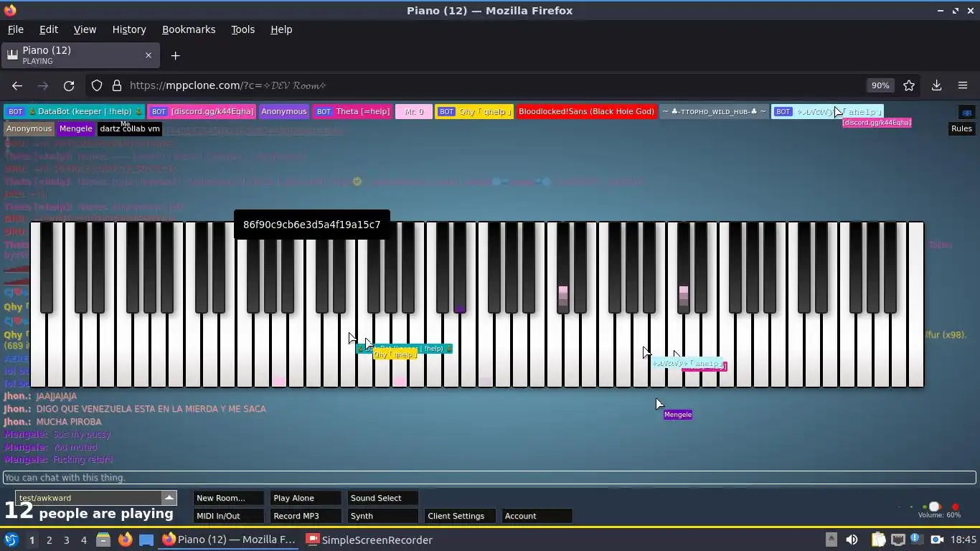Select the Qhy qhelp bot player tag
The image size is (980, 551).
click(x=474, y=111)
